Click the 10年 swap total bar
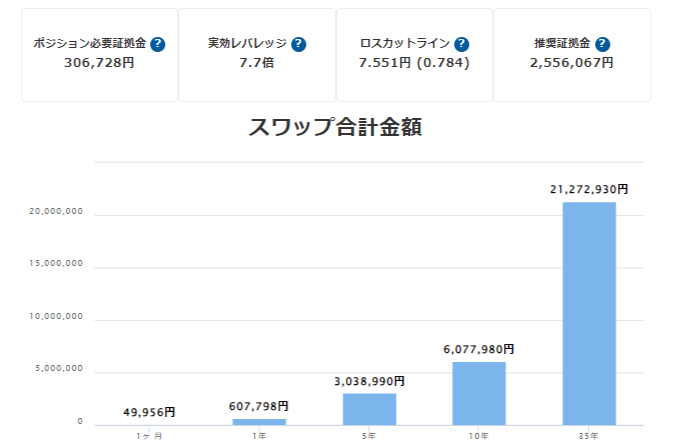This screenshot has width=678, height=447. pos(479,392)
